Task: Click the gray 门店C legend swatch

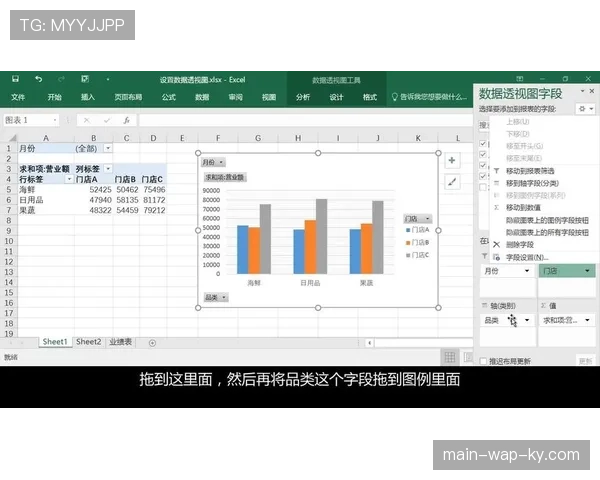Action: click(x=408, y=255)
